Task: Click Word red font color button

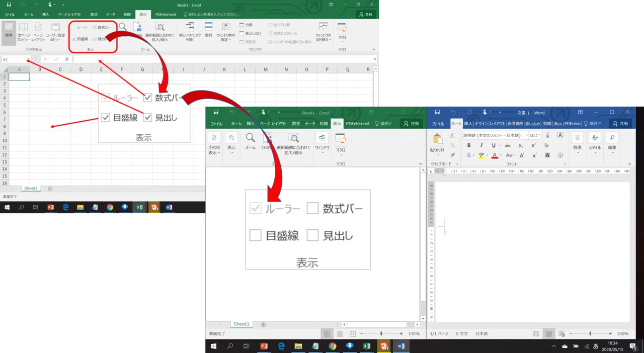Action: coord(495,155)
